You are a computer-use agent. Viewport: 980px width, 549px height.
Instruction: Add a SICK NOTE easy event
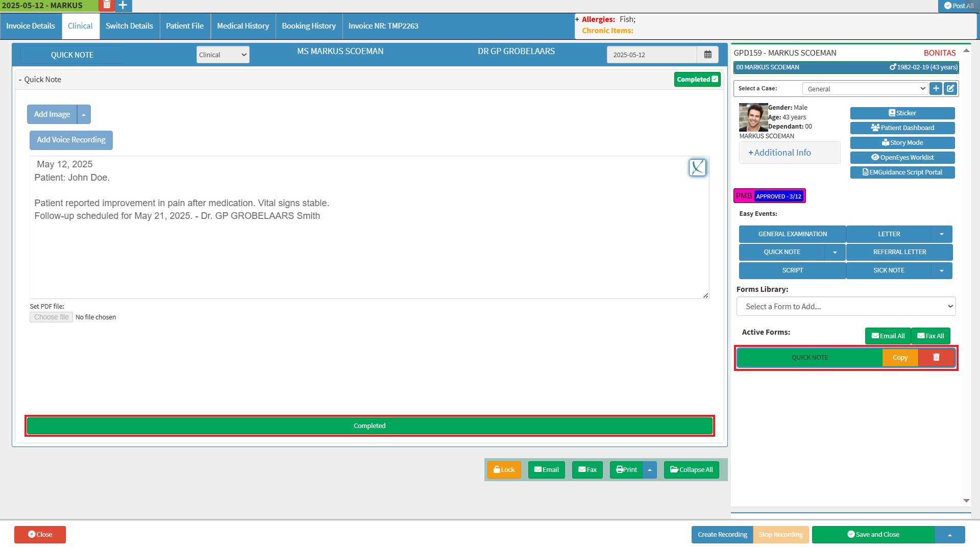tap(889, 270)
